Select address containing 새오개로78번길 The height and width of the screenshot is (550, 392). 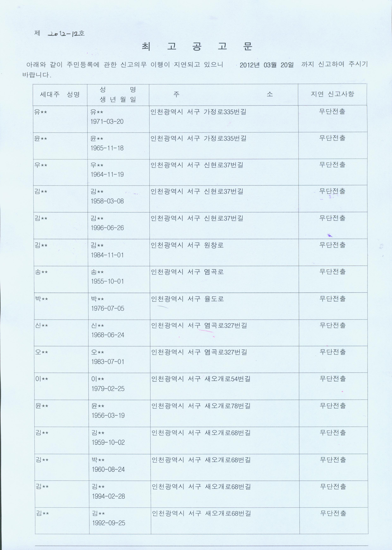click(x=201, y=406)
